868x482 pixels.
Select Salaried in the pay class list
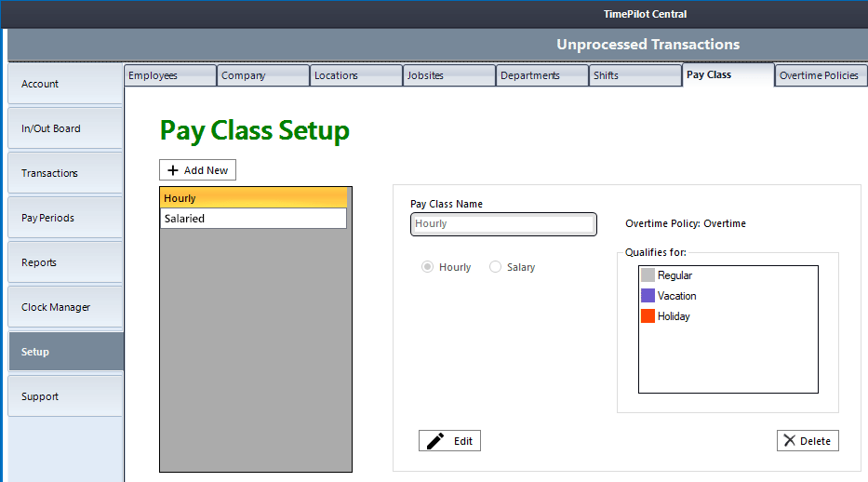[x=253, y=219]
